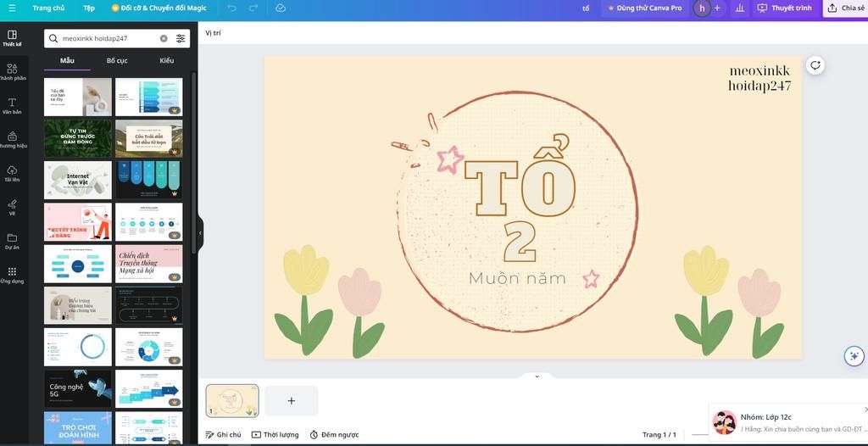Open the Văn bản text panel

pos(12,106)
